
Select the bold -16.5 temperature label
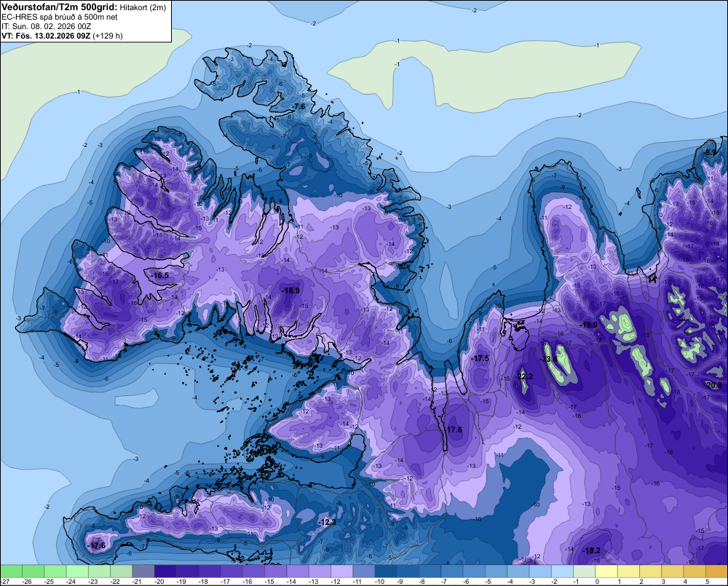pos(160,275)
